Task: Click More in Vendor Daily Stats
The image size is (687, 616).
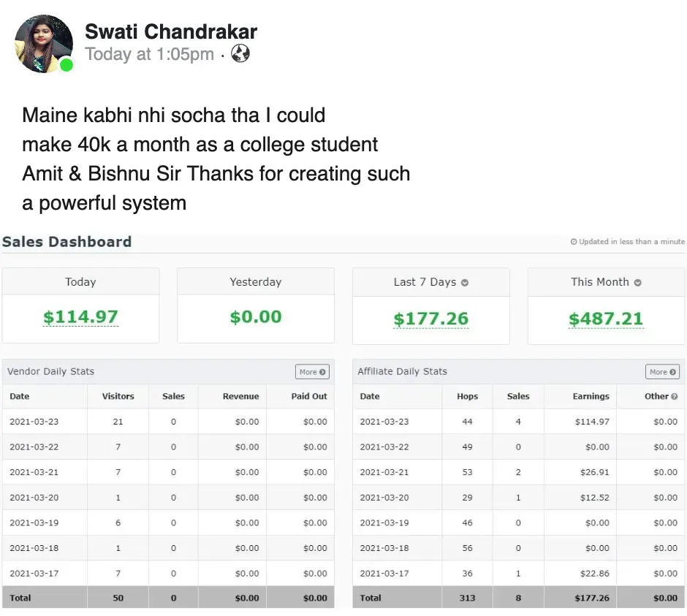Action: click(x=312, y=372)
